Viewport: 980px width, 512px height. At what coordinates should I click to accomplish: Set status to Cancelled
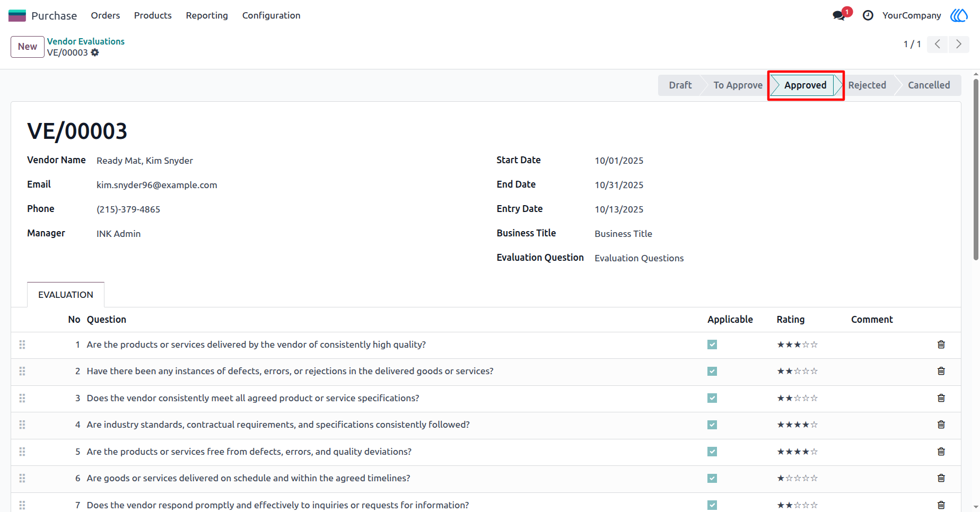929,85
